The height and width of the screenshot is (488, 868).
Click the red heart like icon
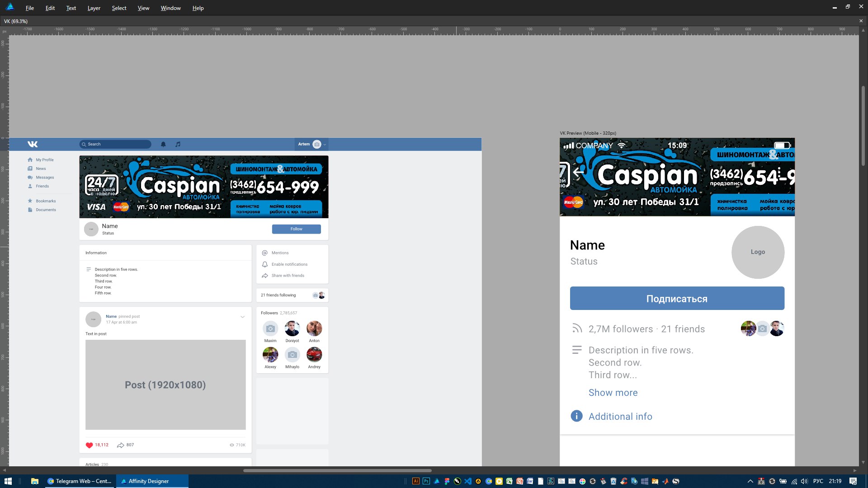pos(89,445)
